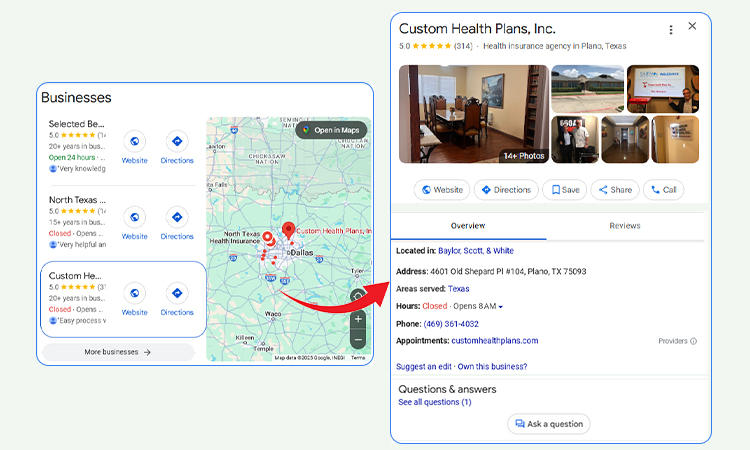750x450 pixels.
Task: Select the North Texas ... business title
Action: tap(77, 200)
